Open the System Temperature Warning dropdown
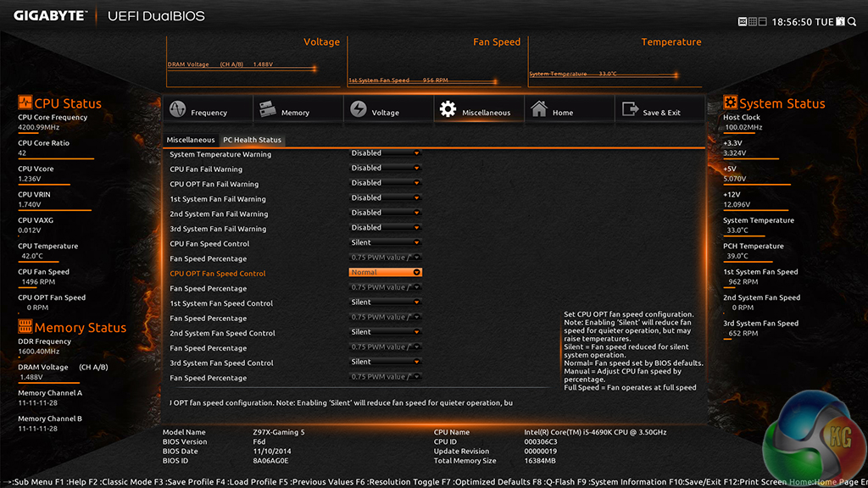The width and height of the screenshot is (868, 488). coord(386,153)
